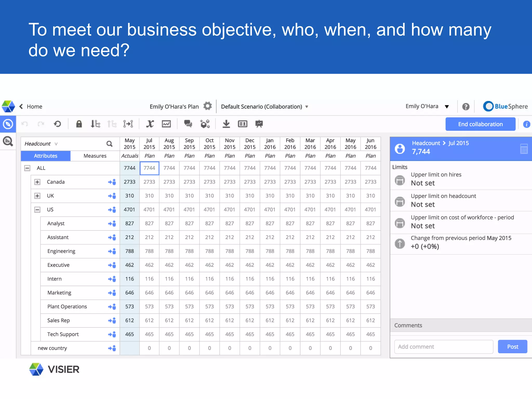Select the Assistant row label
This screenshot has width=532, height=399.
(x=58, y=237)
